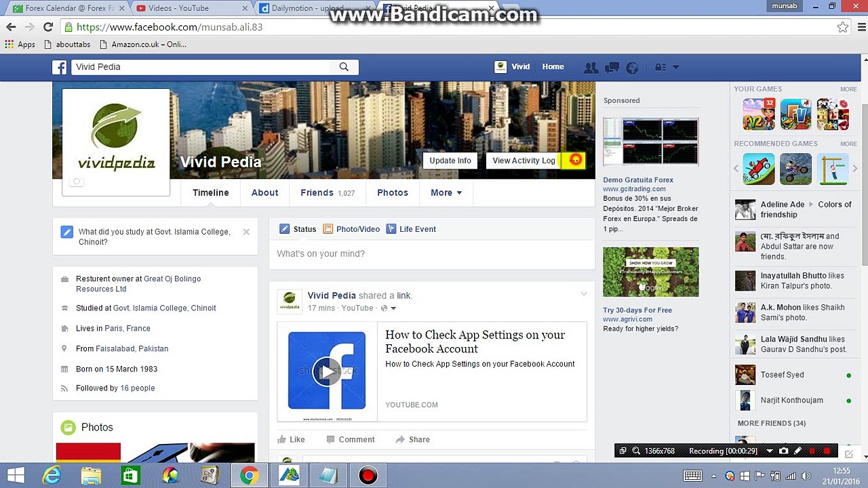Select the Timeline tab
The height and width of the screenshot is (488, 868).
[x=211, y=192]
